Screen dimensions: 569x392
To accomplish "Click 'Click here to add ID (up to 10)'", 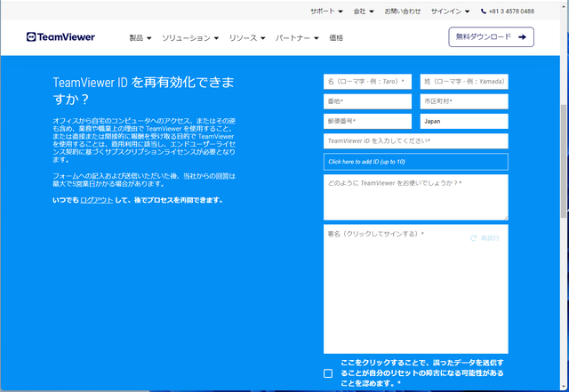I will tap(416, 162).
